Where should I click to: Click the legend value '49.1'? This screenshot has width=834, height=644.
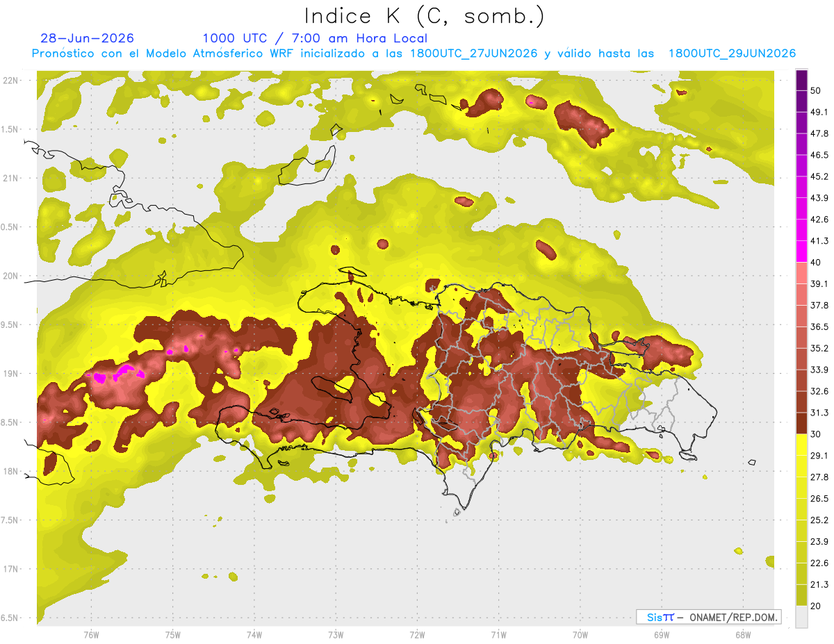pos(819,112)
